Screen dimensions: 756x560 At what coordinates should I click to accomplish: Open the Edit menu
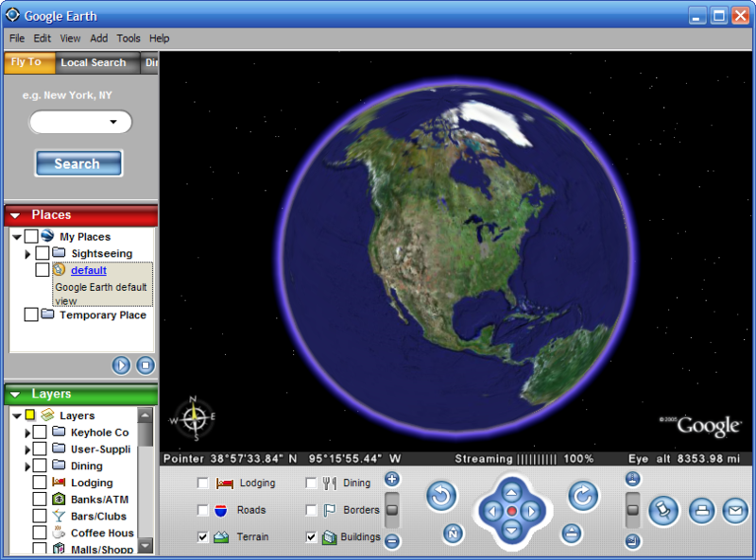42,38
